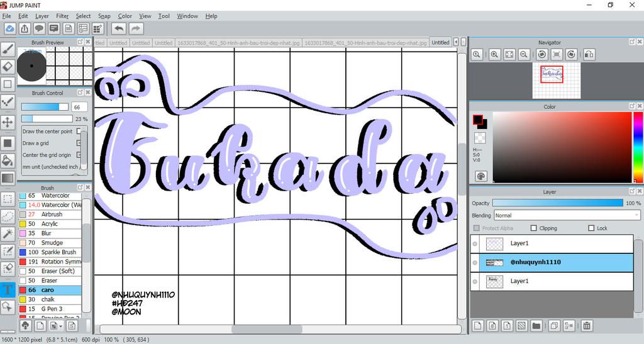The image size is (644, 344).
Task: Zoom out using Navigator minus magnifier
Action: 524,54
